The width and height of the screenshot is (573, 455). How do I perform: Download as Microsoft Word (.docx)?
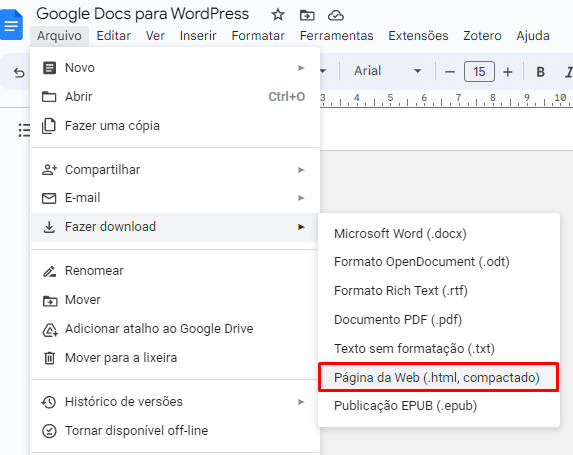pyautogui.click(x=439, y=234)
